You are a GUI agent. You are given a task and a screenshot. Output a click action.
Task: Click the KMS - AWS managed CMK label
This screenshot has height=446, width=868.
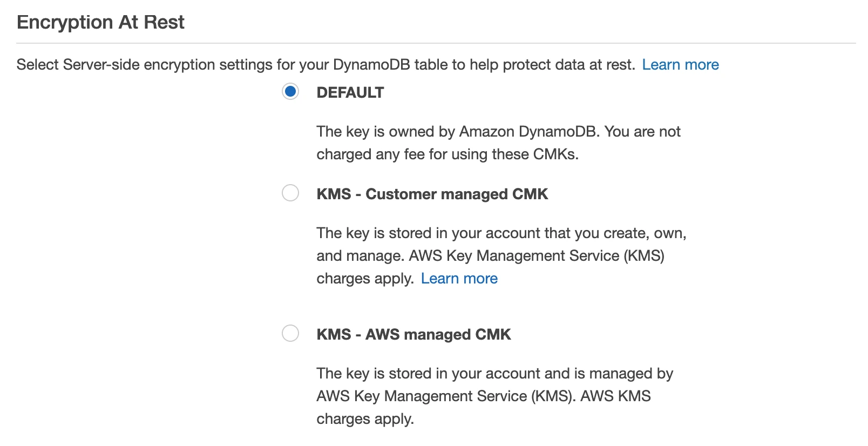[x=413, y=334]
